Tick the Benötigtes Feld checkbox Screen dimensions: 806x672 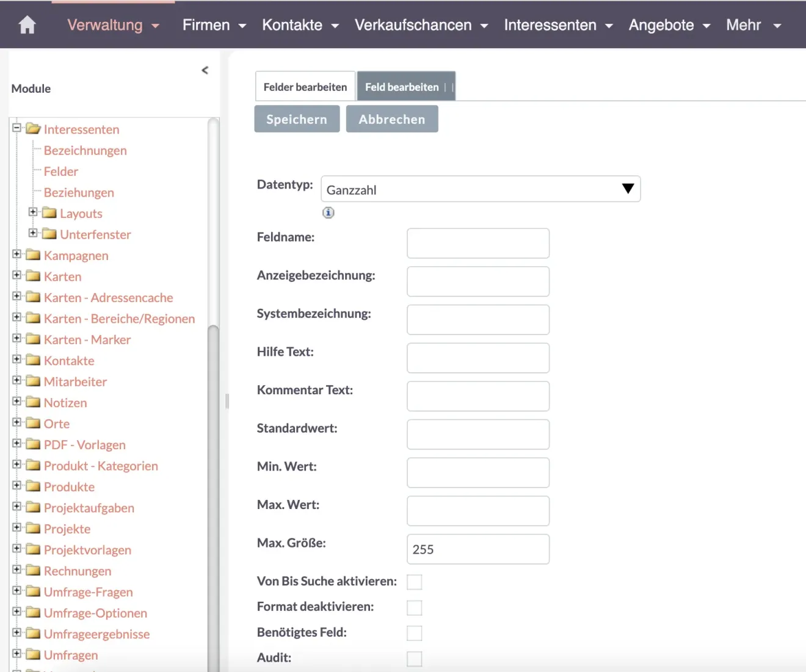pos(415,633)
